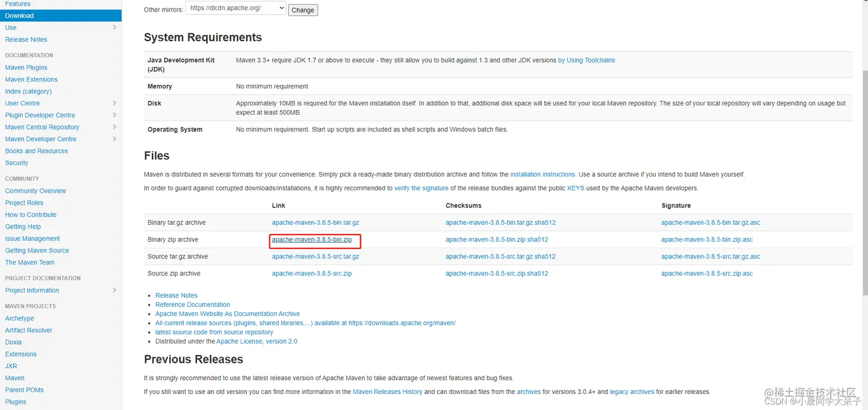
Task: Open Doxia project link
Action: pos(13,342)
